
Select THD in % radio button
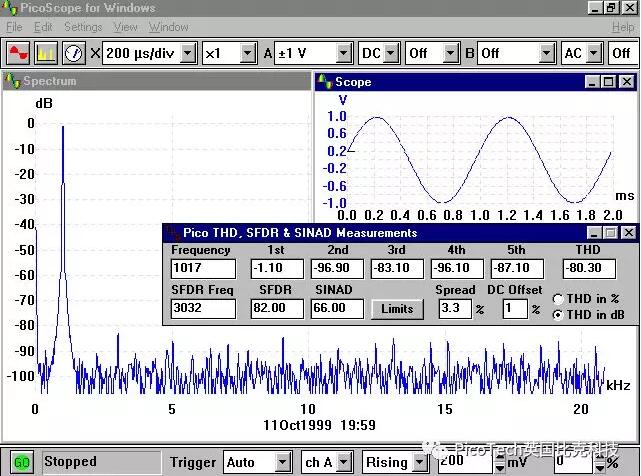[x=557, y=298]
